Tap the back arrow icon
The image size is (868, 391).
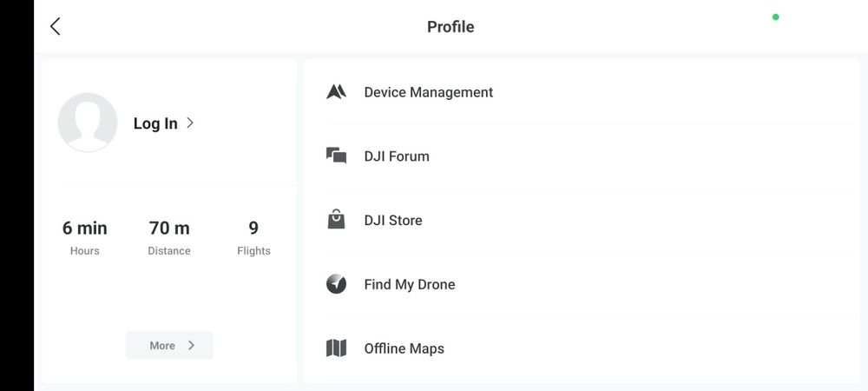[x=56, y=26]
